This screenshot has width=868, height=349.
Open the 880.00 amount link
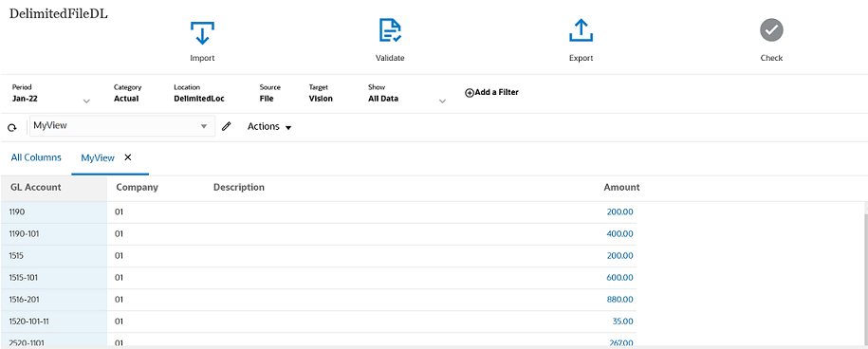click(620, 300)
